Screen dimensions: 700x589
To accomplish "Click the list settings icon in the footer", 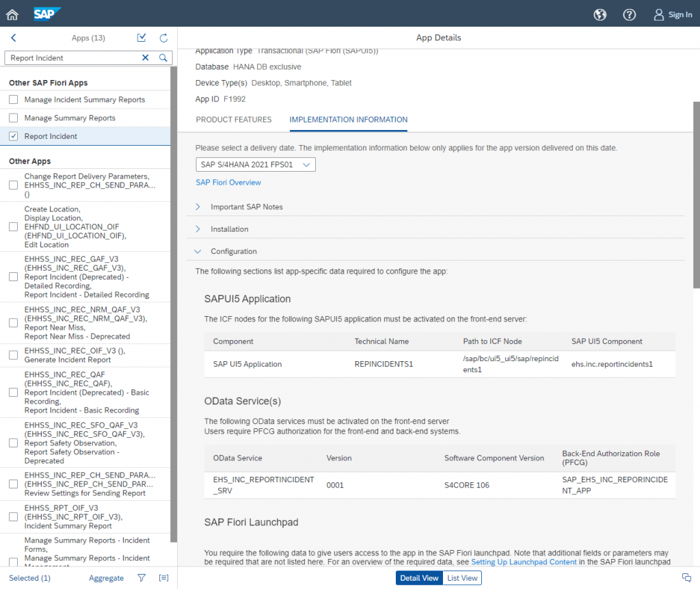I will pos(164,578).
